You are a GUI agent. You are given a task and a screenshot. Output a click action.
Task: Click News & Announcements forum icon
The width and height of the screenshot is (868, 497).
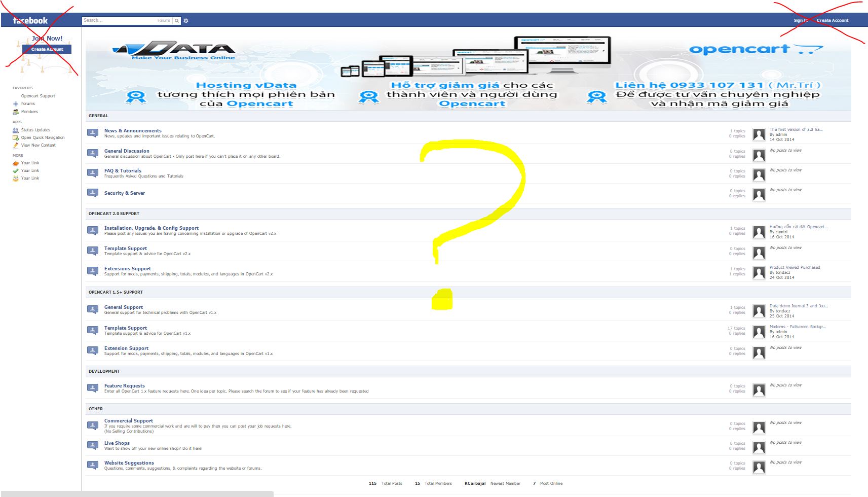93,133
